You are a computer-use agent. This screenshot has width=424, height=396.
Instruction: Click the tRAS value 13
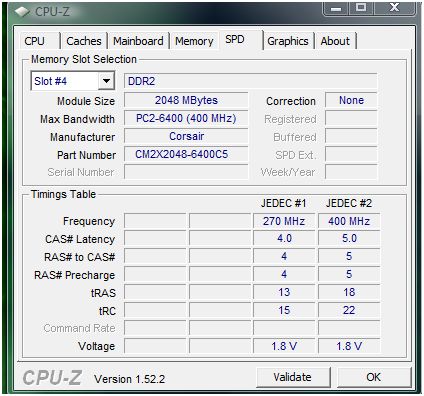tap(284, 292)
